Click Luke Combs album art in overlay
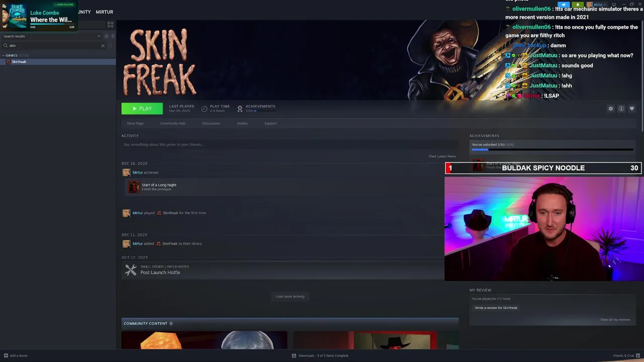The height and width of the screenshot is (362, 644). pyautogui.click(x=14, y=16)
